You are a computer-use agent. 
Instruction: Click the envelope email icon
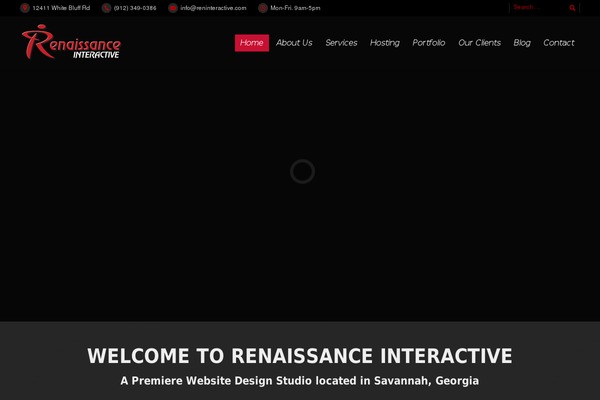pyautogui.click(x=173, y=8)
